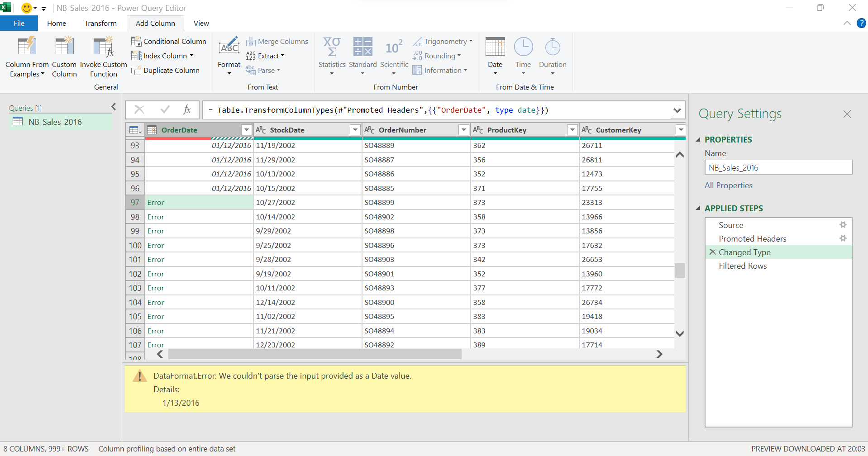Click the Duplicate Column icon
Screen dimensions: 868x456
[136, 71]
